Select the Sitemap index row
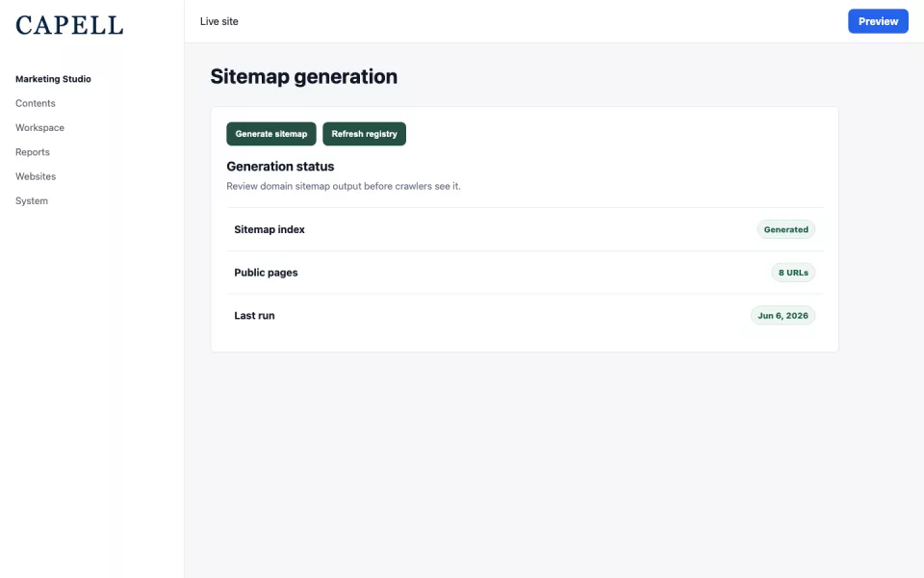Screen dimensions: 924x578 pyautogui.click(x=525, y=229)
